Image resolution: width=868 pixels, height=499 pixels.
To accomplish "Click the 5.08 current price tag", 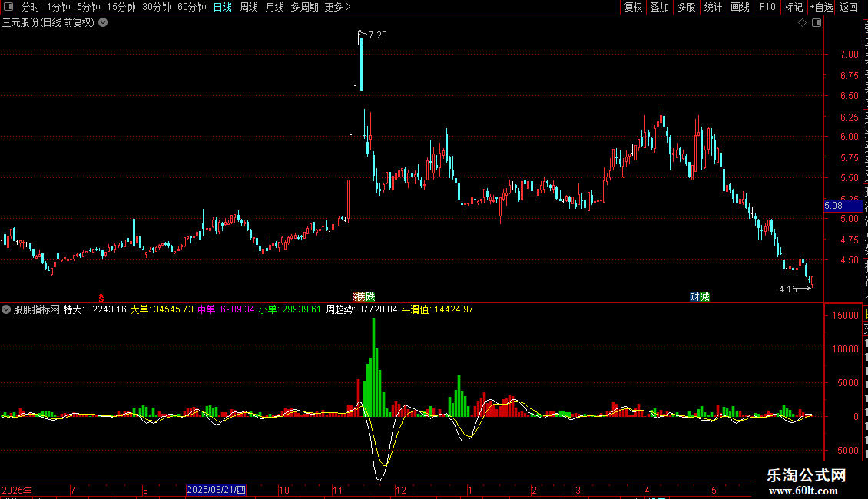I will [x=843, y=206].
